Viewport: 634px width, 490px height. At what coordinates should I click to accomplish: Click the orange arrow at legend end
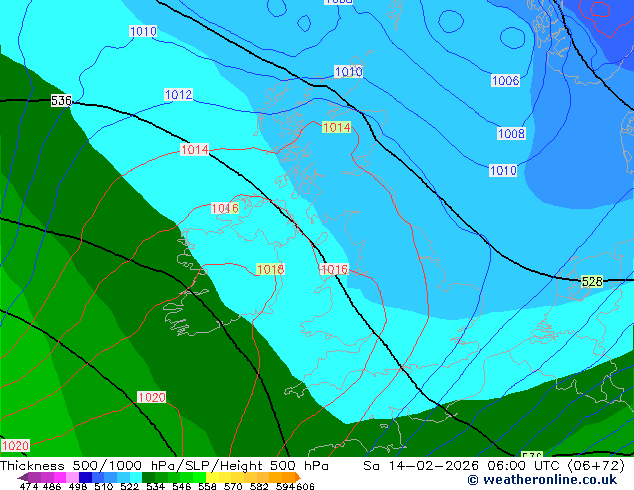(x=298, y=477)
